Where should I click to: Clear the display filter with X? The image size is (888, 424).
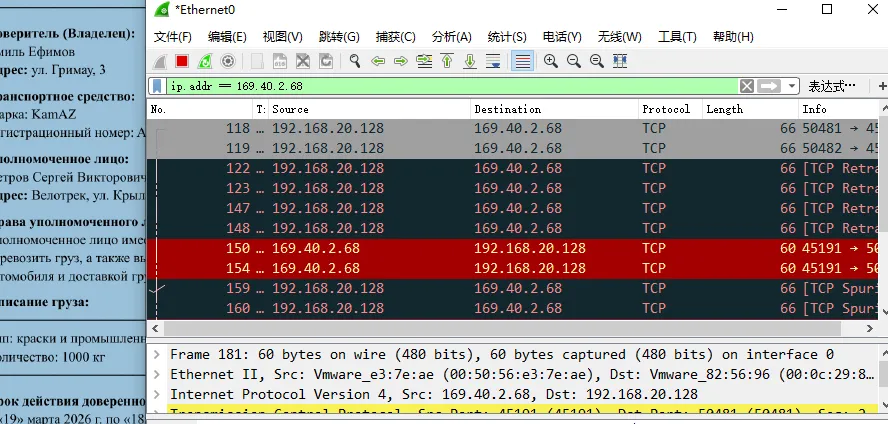point(747,86)
